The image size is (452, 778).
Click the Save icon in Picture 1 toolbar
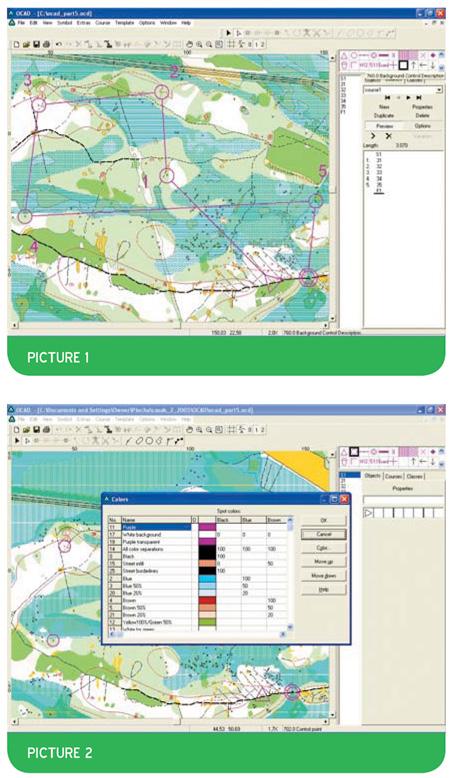[36, 44]
